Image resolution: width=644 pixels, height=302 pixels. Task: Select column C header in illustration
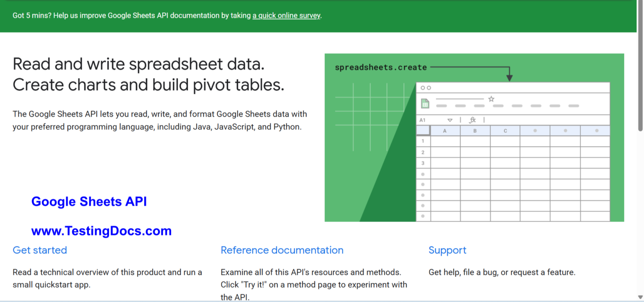point(505,131)
